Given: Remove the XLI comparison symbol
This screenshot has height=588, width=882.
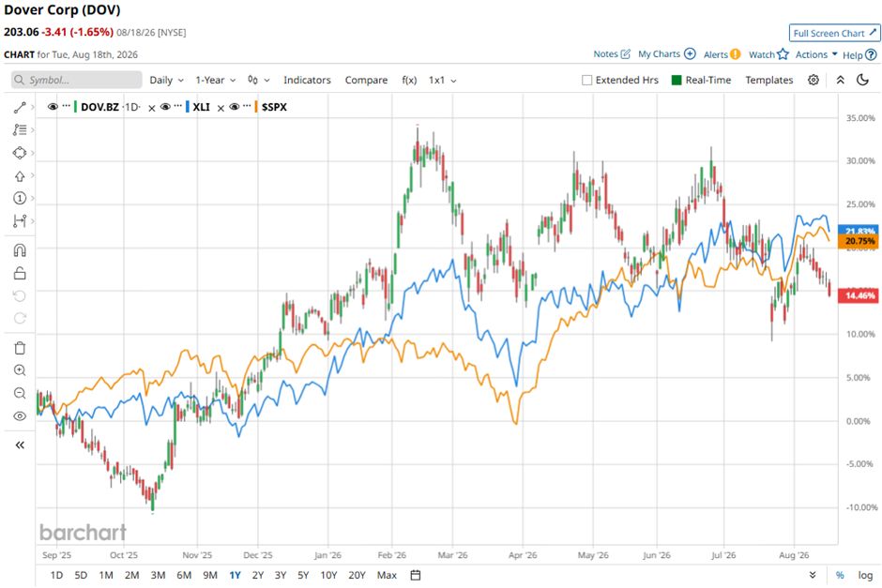Looking at the screenshot, I should tap(221, 108).
